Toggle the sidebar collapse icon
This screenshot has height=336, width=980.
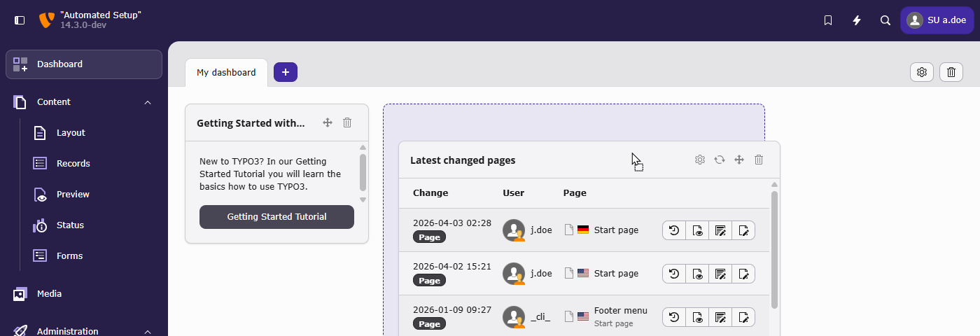click(x=20, y=20)
